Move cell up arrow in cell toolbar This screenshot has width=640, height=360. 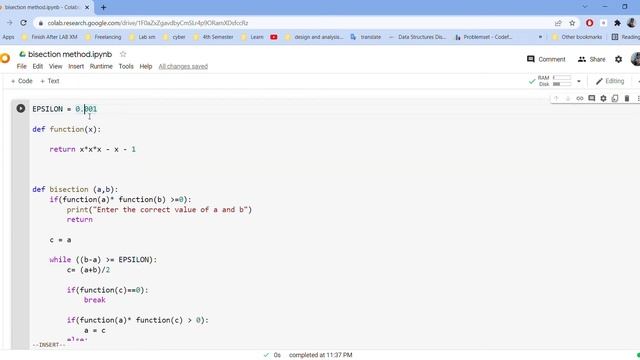[556, 98]
